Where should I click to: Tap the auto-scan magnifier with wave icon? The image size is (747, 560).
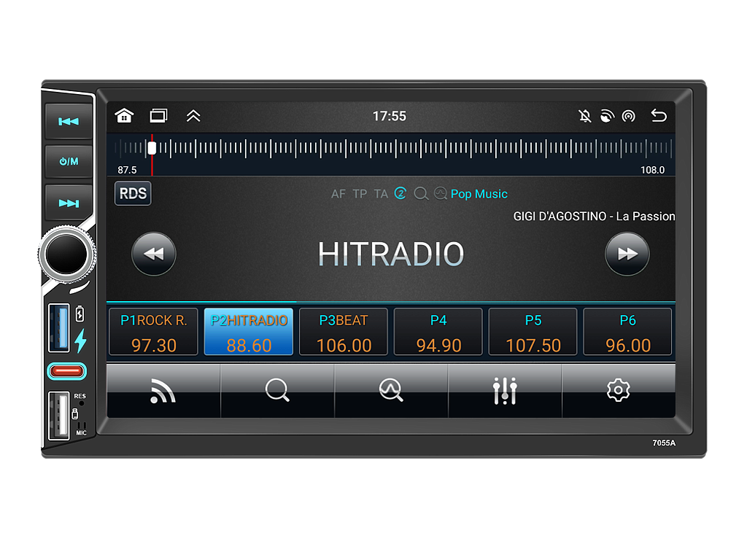[x=391, y=391]
